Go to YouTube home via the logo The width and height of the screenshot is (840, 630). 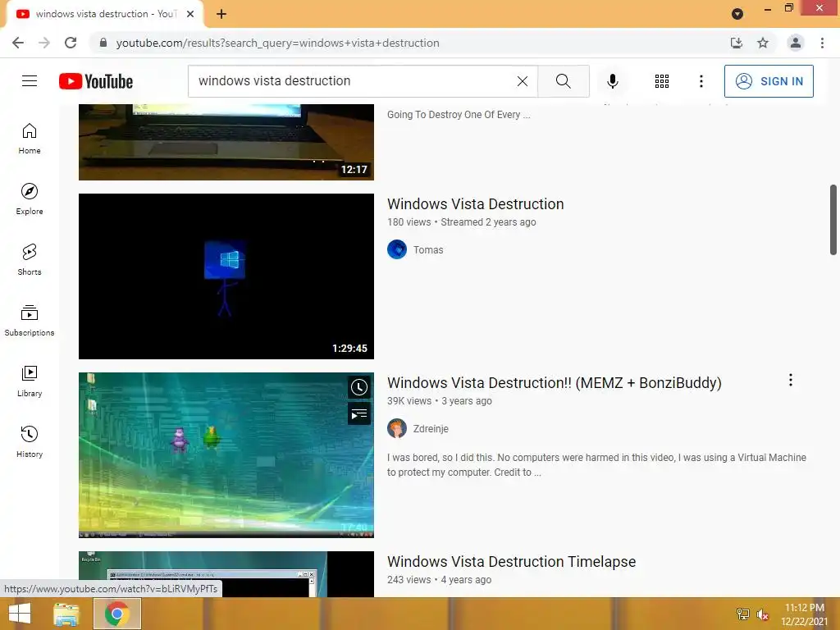tap(96, 81)
